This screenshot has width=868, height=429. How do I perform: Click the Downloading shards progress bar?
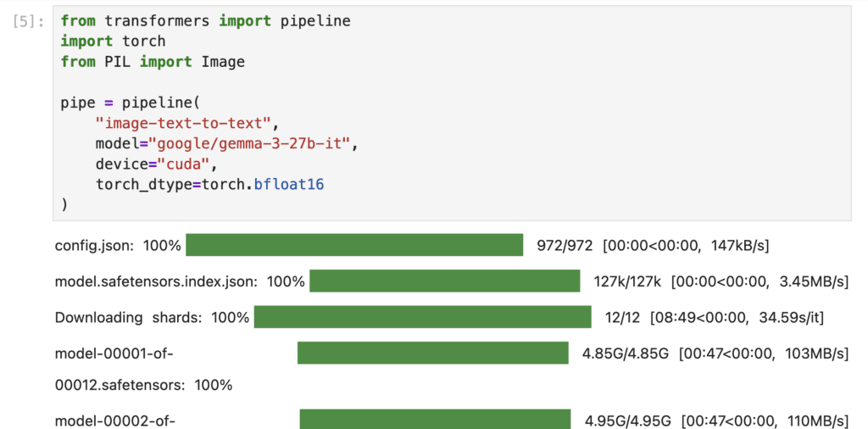coord(423,316)
